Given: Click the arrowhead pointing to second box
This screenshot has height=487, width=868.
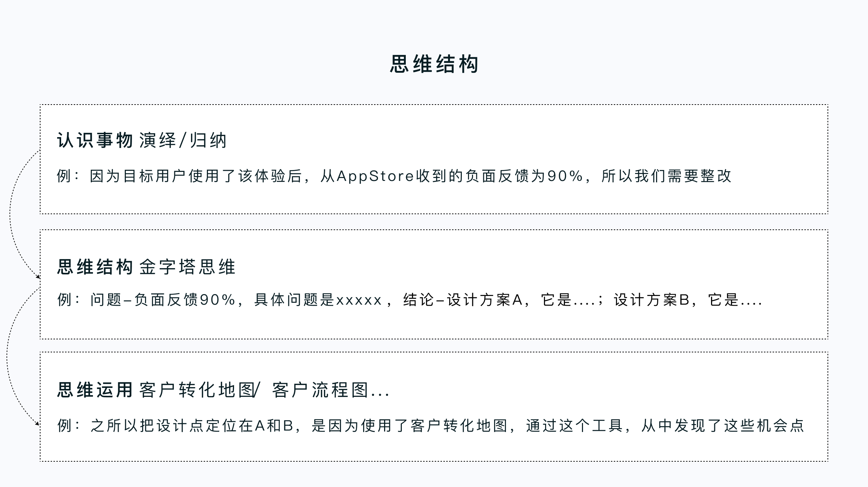Looking at the screenshot, I should [38, 277].
